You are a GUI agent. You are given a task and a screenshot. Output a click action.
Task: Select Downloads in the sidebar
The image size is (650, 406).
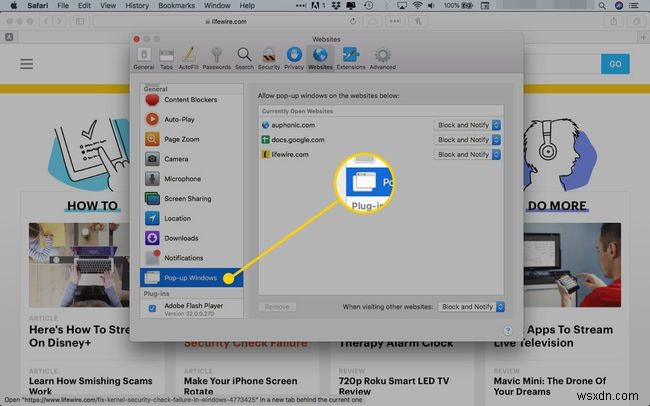(192, 238)
